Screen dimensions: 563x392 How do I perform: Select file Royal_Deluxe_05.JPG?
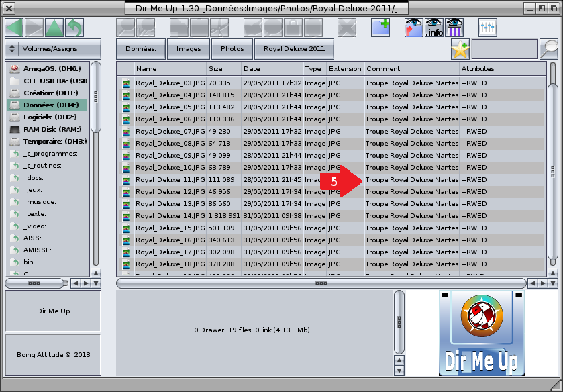(331, 107)
